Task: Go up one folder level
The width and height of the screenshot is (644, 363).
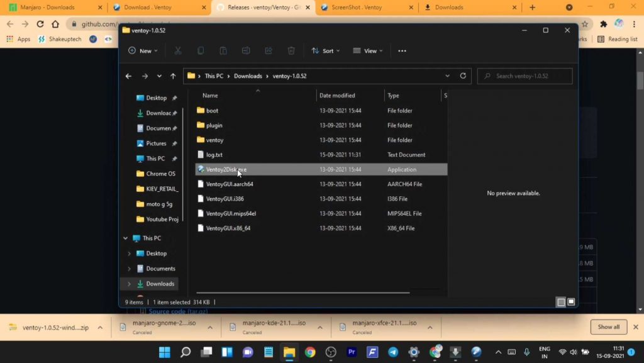Action: click(173, 76)
